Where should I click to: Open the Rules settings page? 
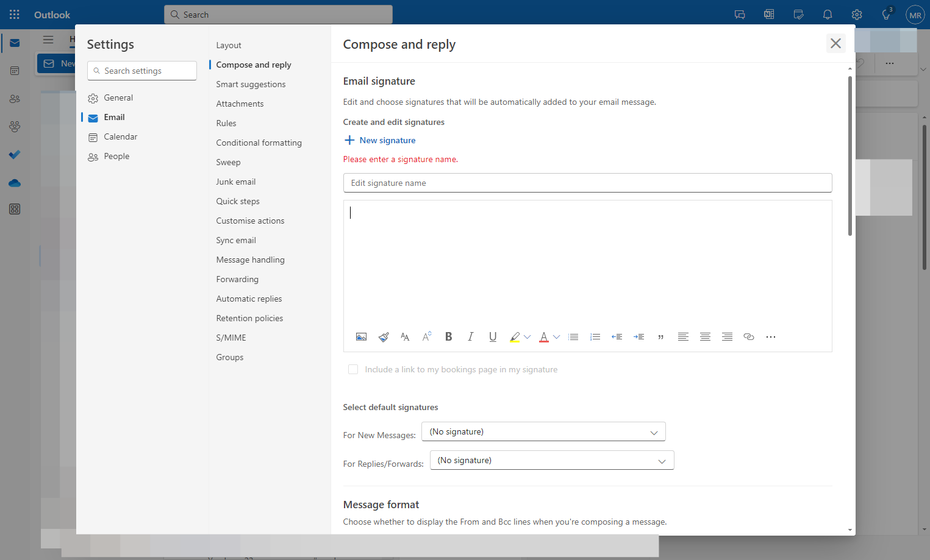[226, 123]
